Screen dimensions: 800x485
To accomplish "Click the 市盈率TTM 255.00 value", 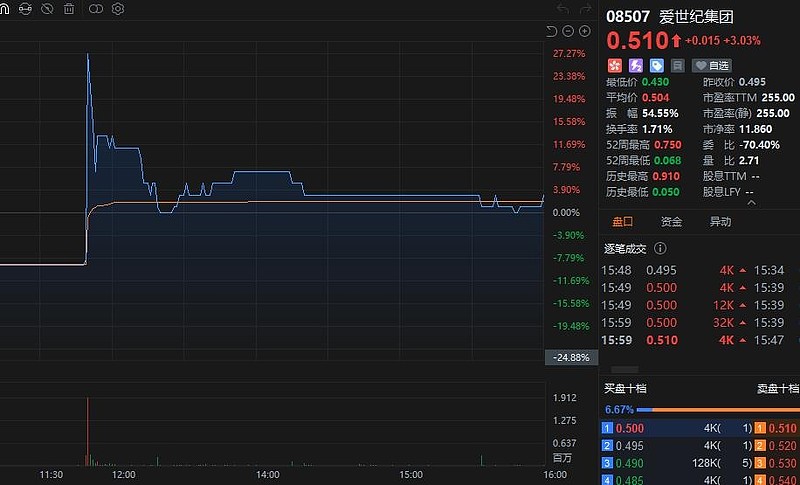I will (x=778, y=97).
